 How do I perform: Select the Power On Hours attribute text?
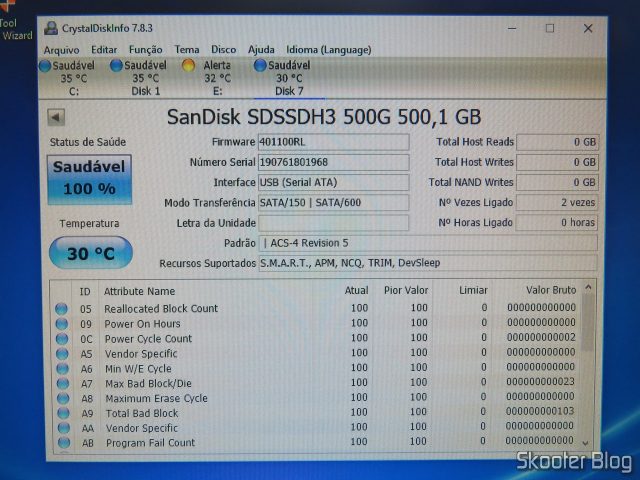click(x=142, y=324)
